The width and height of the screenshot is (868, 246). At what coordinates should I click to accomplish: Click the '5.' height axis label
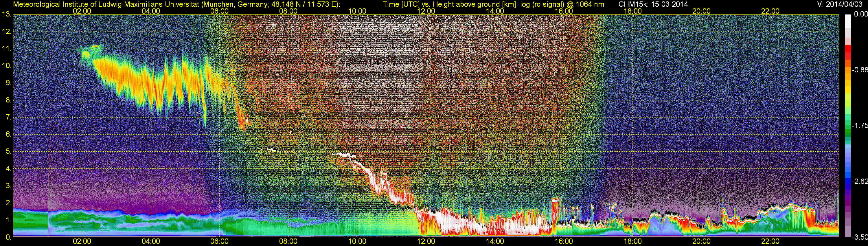point(8,152)
